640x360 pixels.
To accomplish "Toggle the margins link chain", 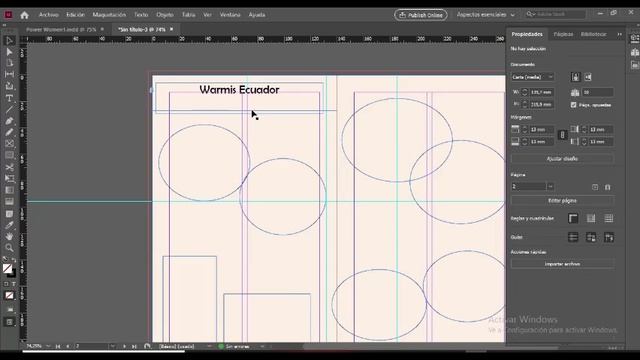I will click(x=562, y=135).
